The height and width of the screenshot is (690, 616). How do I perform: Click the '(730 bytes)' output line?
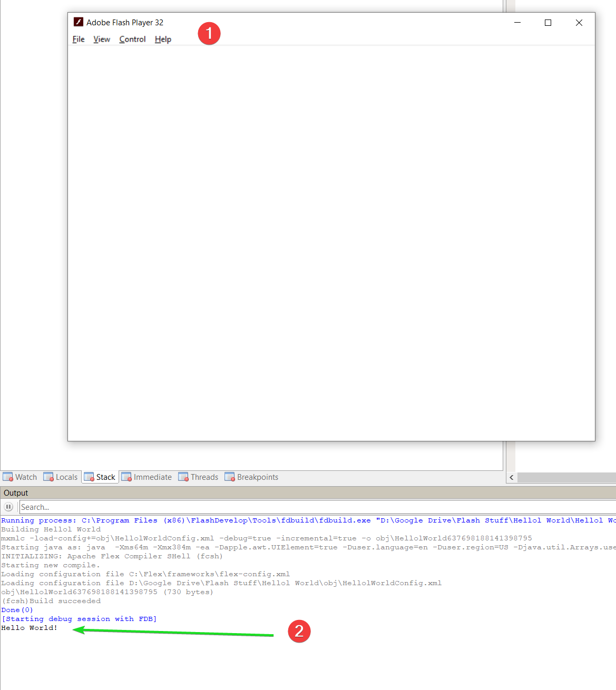tap(107, 592)
